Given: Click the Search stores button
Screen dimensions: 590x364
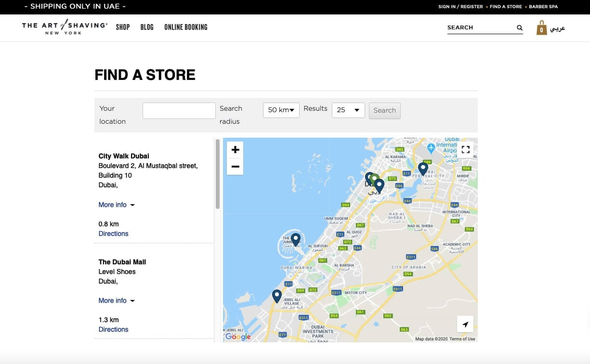Looking at the screenshot, I should tap(385, 110).
